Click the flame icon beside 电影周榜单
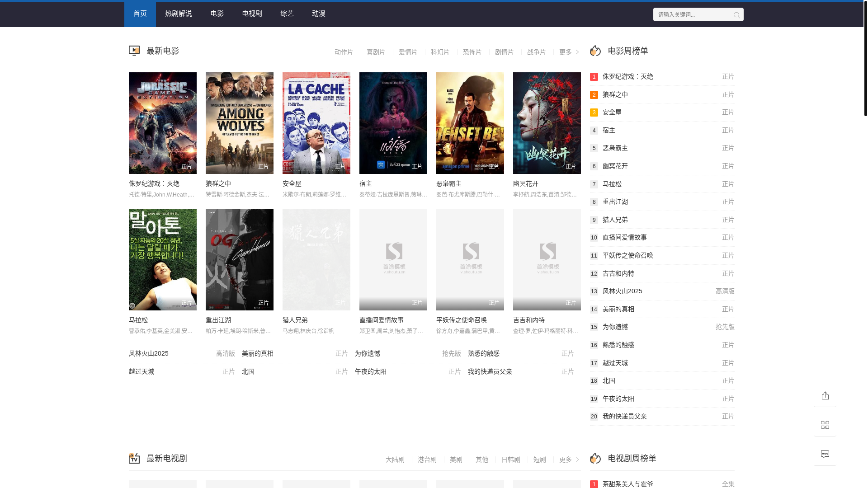 (595, 51)
